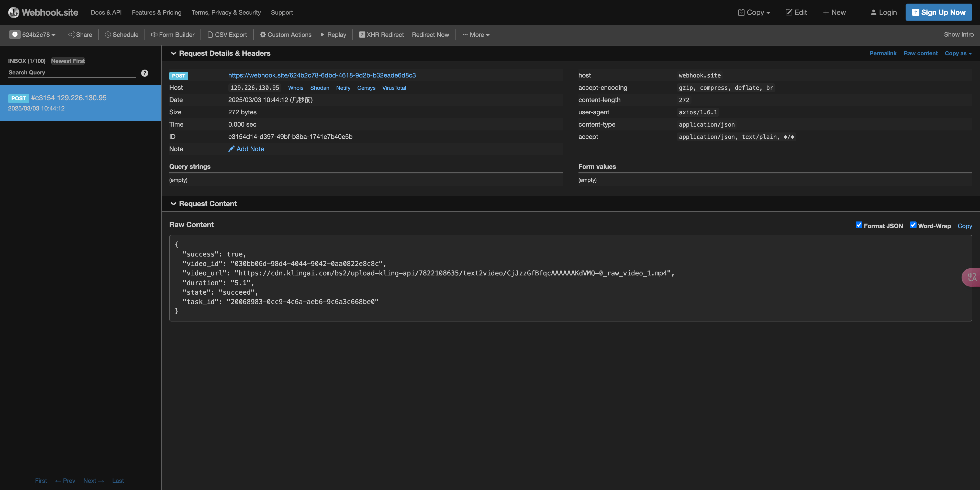
Task: Open Form Builder tool
Action: pyautogui.click(x=173, y=35)
